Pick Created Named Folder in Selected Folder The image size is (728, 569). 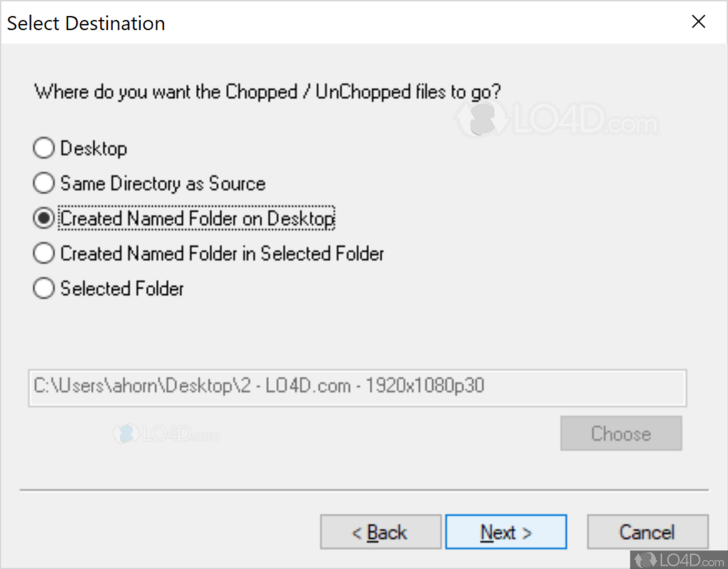(43, 253)
